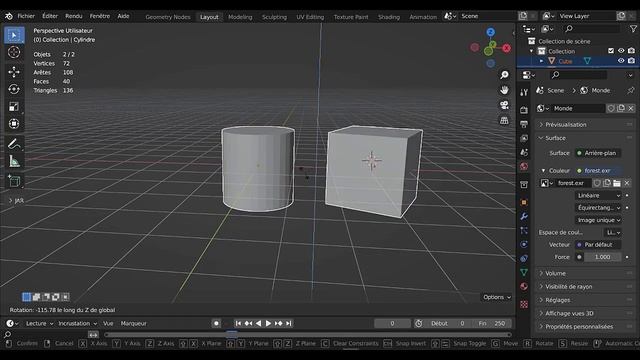Viewport: 640px width, 360px height.
Task: Click the outliner filter funnel icon
Action: pos(633,29)
